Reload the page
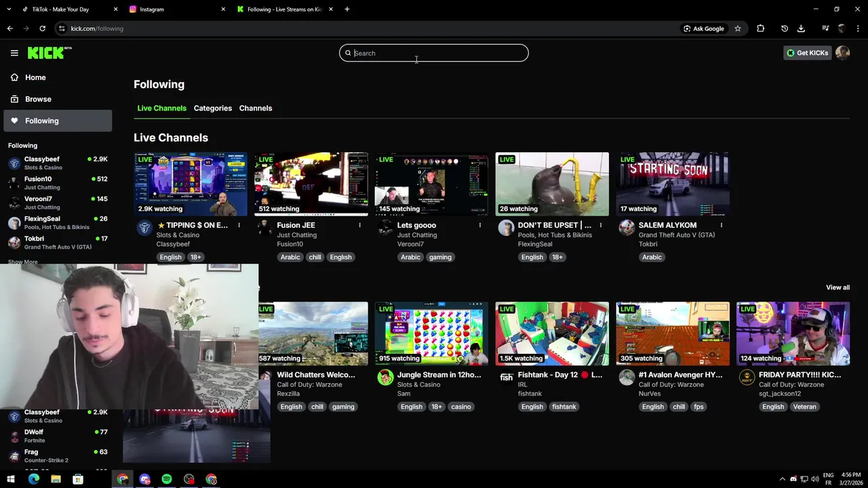This screenshot has width=868, height=488. click(x=42, y=28)
